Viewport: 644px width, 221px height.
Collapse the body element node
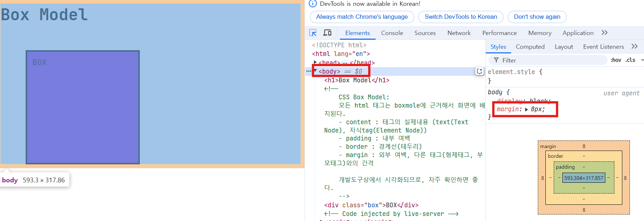(x=315, y=71)
